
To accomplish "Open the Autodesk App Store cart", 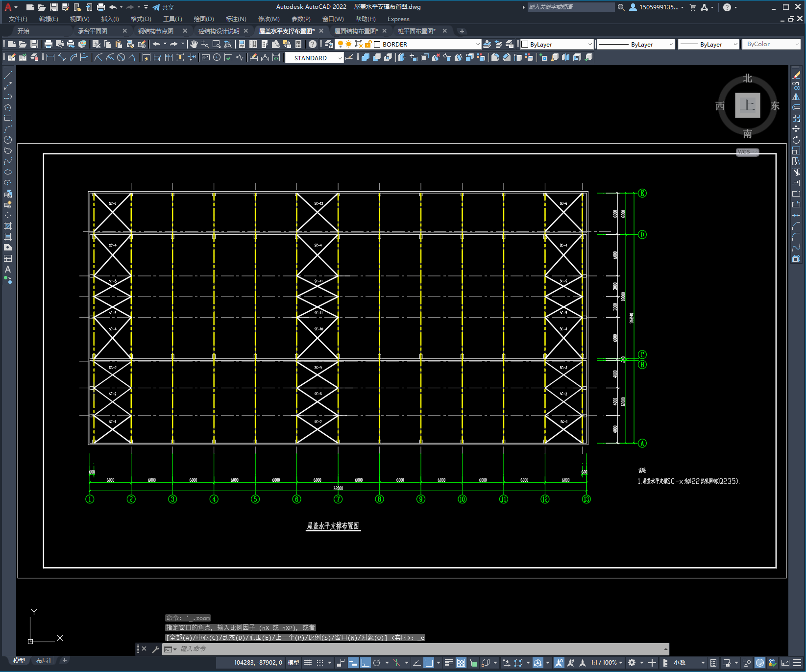I will point(693,7).
